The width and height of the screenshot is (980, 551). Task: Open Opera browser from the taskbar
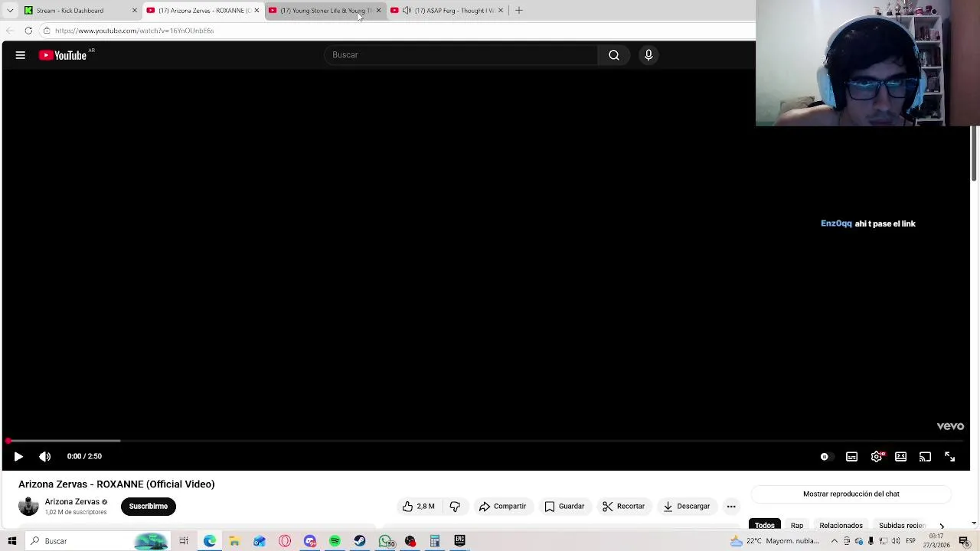click(285, 541)
